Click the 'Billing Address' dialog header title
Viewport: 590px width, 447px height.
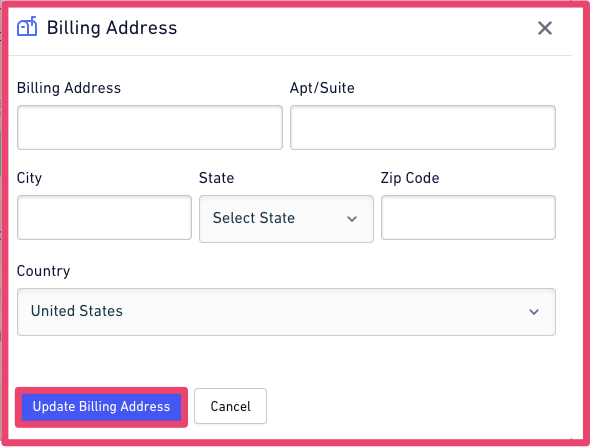(x=112, y=28)
